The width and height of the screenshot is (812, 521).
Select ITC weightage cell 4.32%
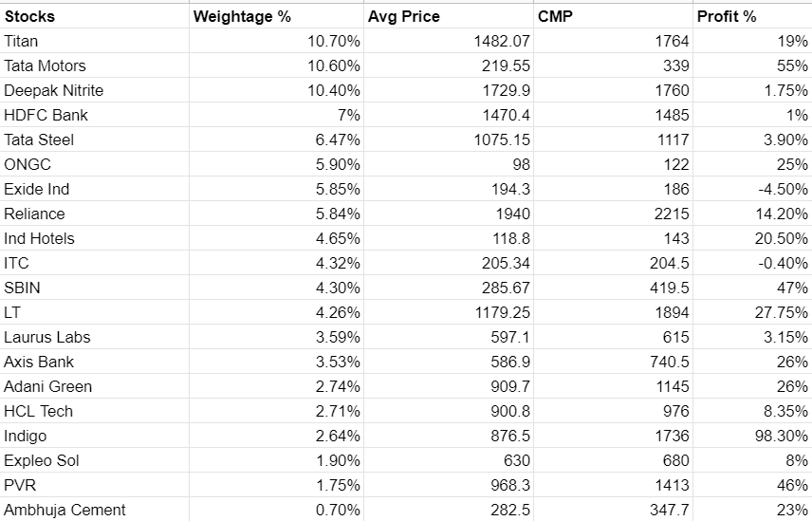[277, 263]
